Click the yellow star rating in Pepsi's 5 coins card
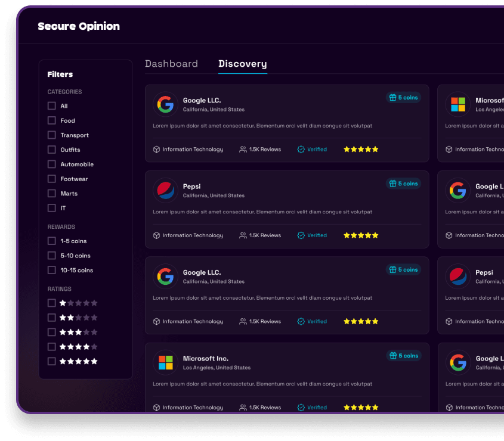Image resolution: width=504 pixels, height=441 pixels. 361,235
